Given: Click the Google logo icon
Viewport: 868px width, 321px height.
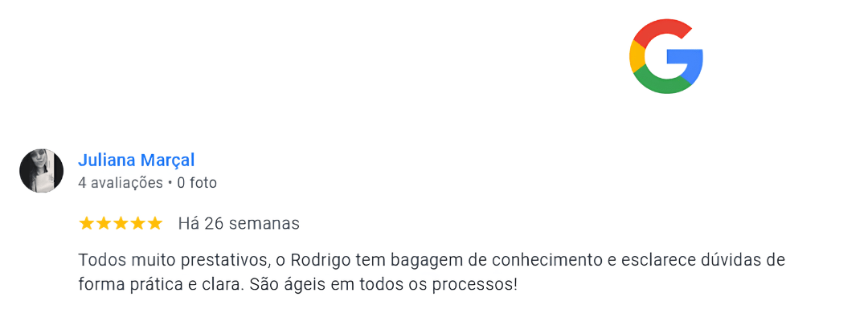Looking at the screenshot, I should click(x=665, y=56).
